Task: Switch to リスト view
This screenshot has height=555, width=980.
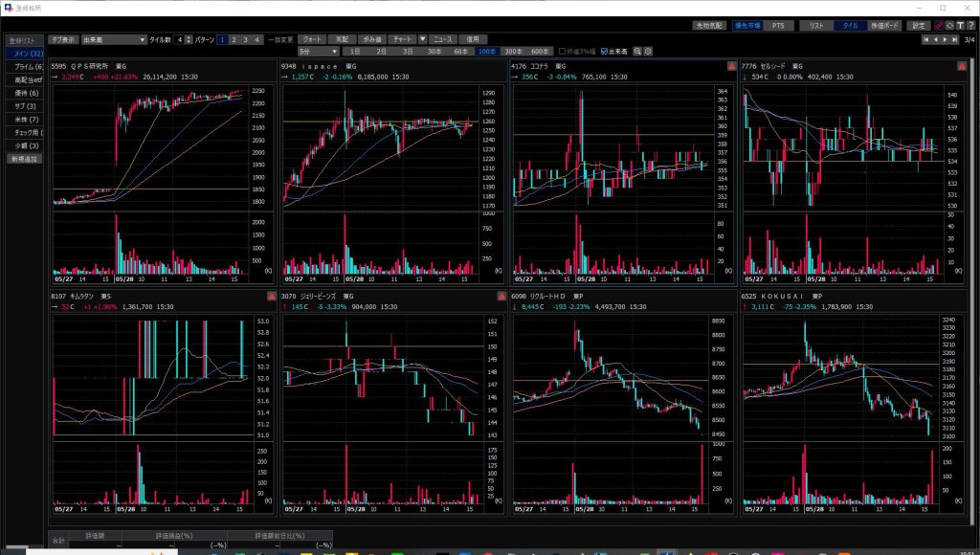Action: pyautogui.click(x=816, y=26)
